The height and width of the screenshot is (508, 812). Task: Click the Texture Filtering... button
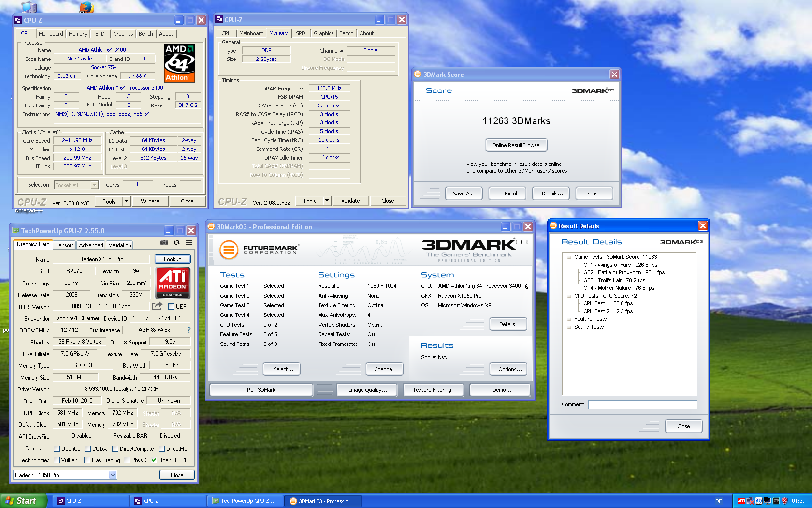tap(435, 390)
